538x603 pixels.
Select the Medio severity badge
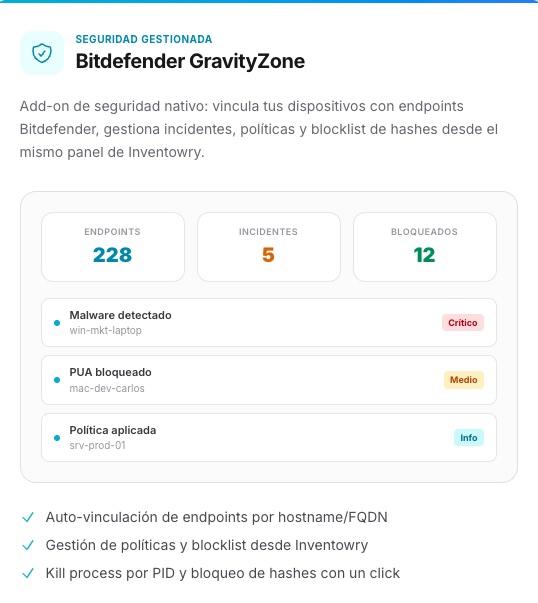tap(463, 380)
